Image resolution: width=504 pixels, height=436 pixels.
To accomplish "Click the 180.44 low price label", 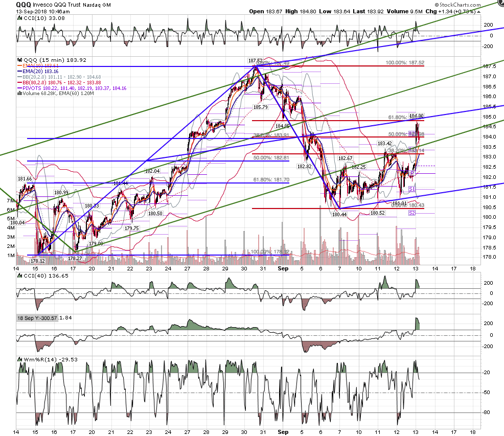I will [x=339, y=215].
